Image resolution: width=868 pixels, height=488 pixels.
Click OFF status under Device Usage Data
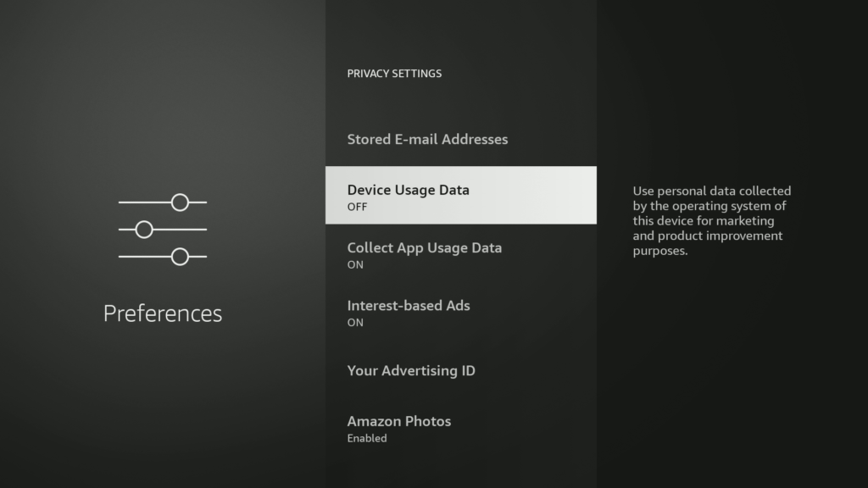[357, 207]
